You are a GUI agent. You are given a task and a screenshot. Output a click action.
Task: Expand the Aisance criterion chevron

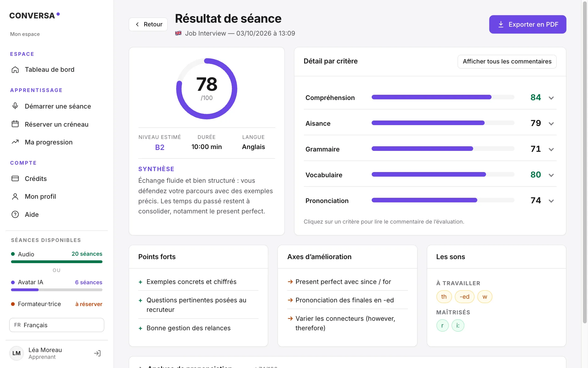[551, 124]
